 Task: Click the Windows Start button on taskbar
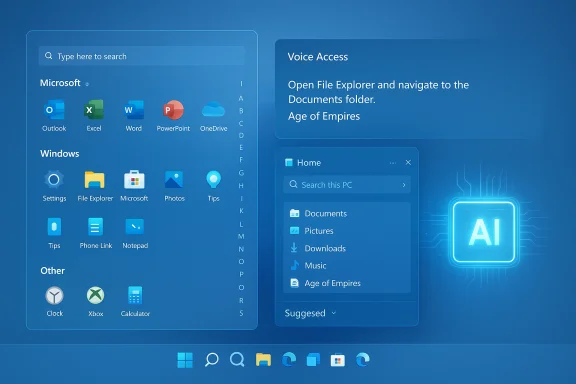185,360
